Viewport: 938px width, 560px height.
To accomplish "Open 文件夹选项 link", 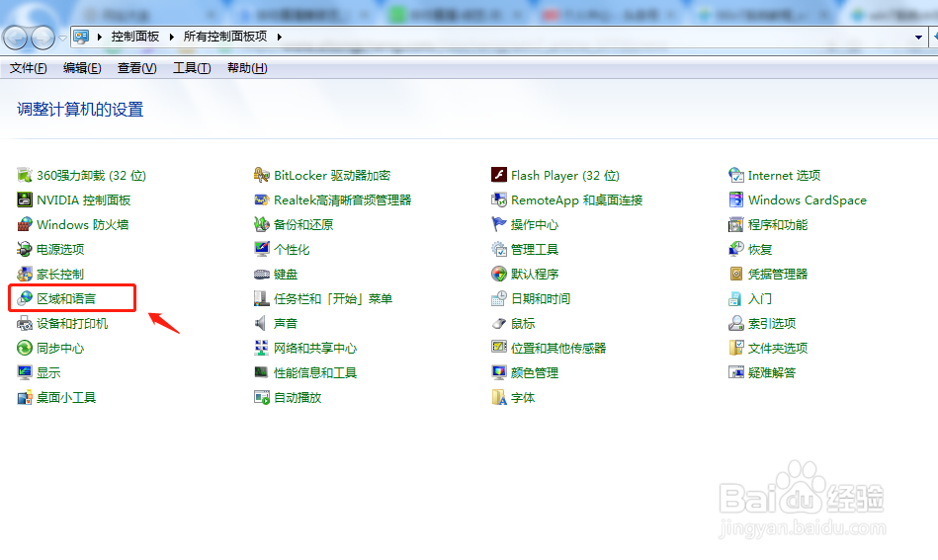I will point(778,349).
